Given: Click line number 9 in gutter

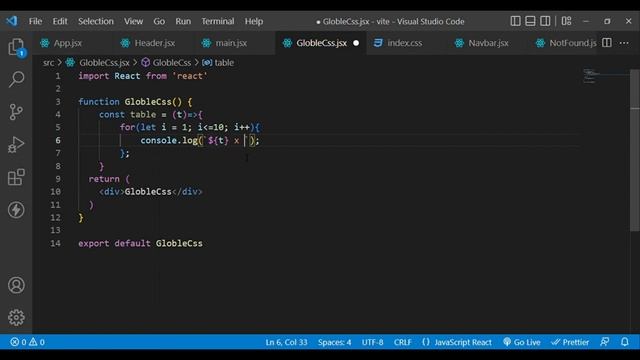Looking at the screenshot, I should tap(58, 179).
